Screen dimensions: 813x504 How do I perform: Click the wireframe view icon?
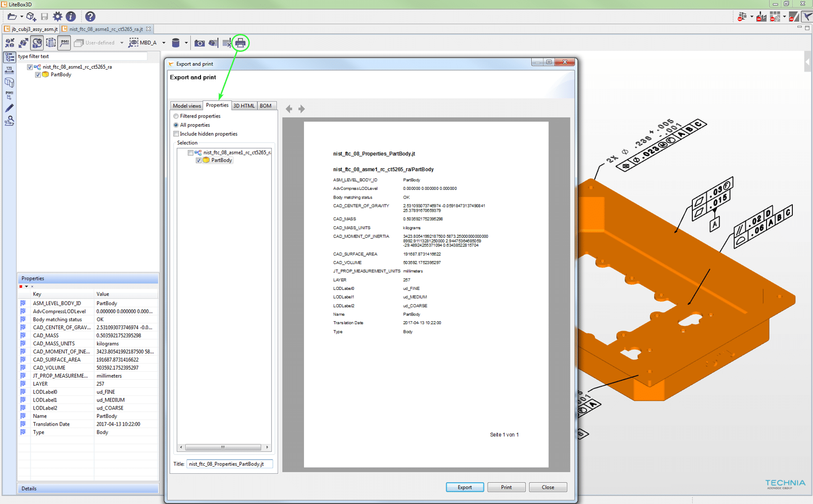50,43
